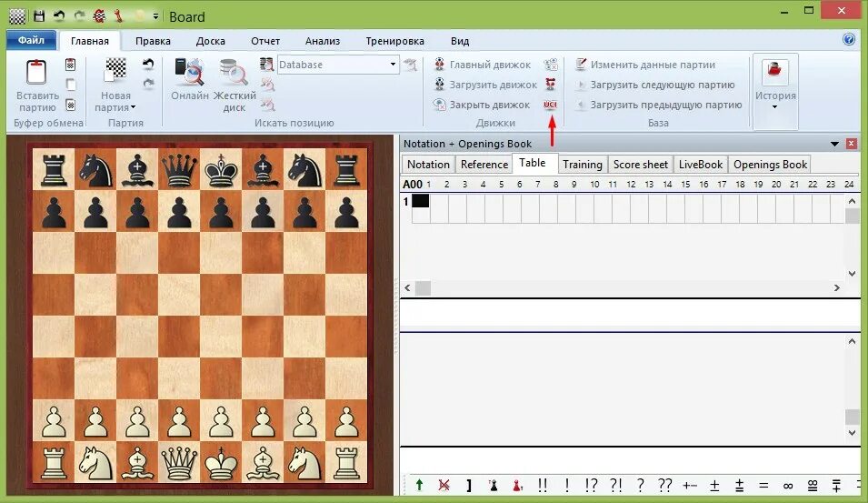868x503 pixels.
Task: Click bottom small board clipboard icon in Буфер обмена
Action: pyautogui.click(x=70, y=104)
